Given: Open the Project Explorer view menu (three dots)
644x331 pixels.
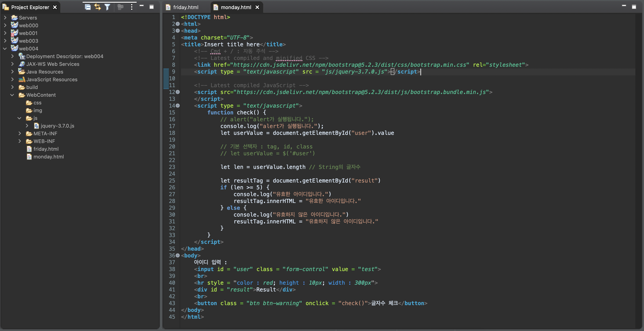Looking at the screenshot, I should (131, 7).
